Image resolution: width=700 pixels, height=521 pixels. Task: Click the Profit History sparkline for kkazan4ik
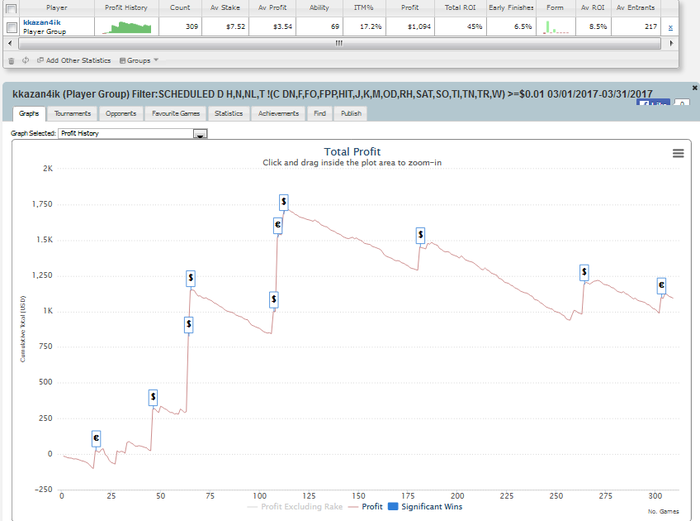pos(127,27)
